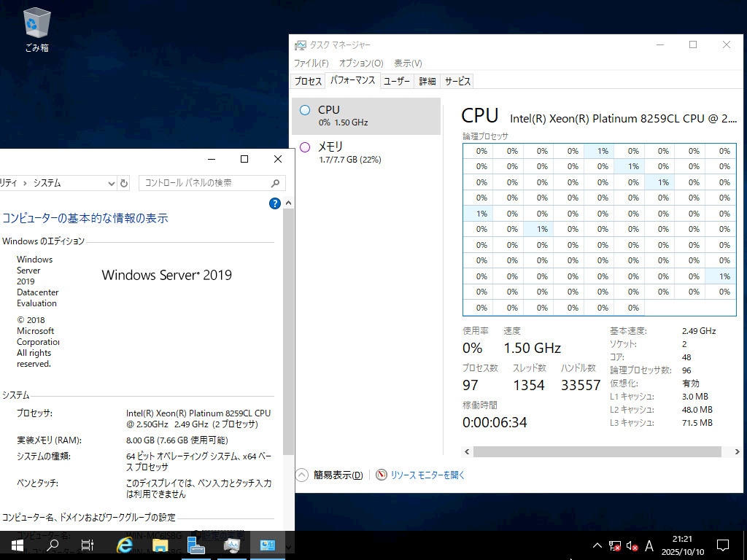Switch to Task Manager taskbar icon

coord(231,545)
